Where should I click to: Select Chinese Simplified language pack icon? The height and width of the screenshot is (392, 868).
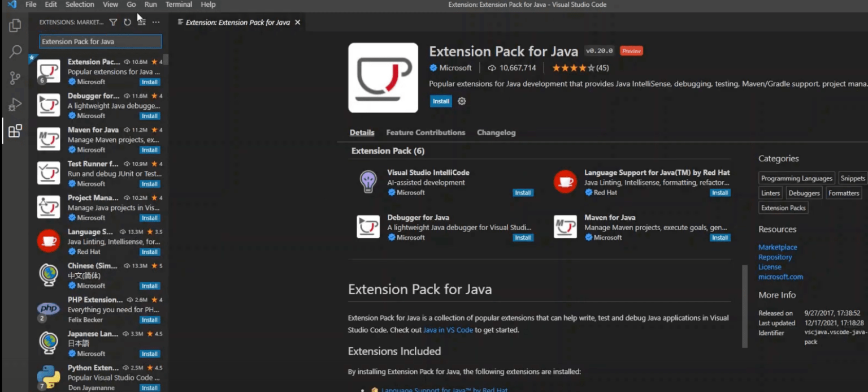click(x=49, y=275)
